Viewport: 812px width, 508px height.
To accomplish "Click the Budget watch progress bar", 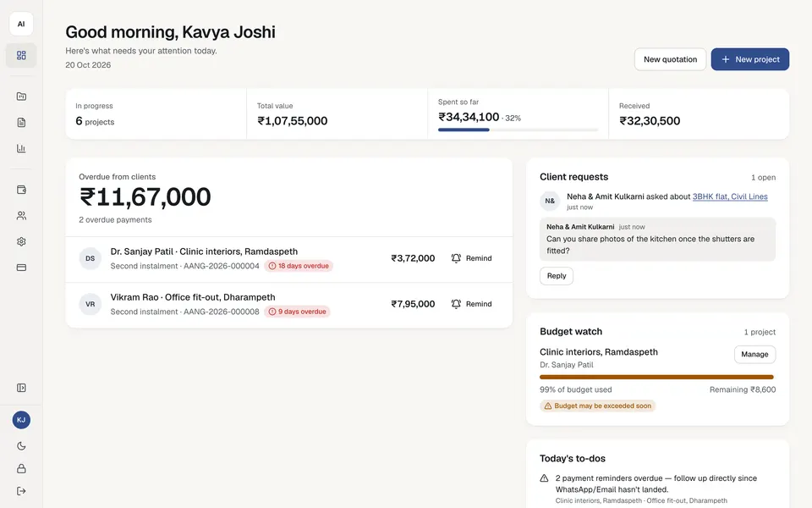I will click(656, 377).
